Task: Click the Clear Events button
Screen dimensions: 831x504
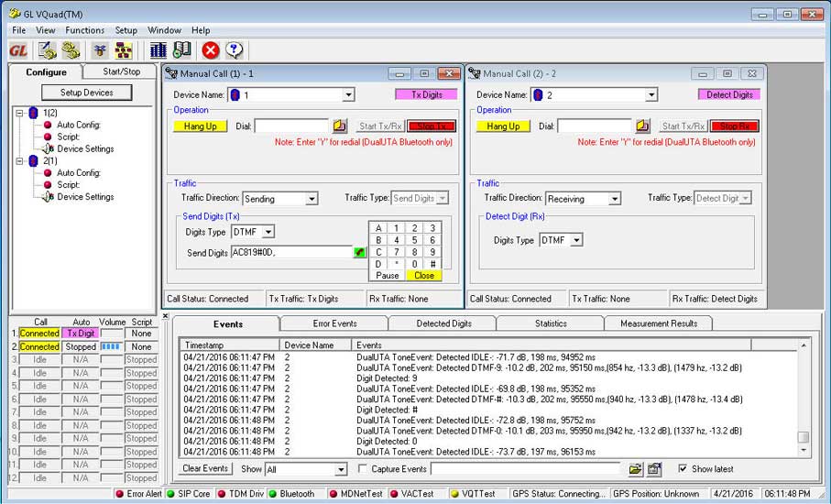Action: point(205,468)
